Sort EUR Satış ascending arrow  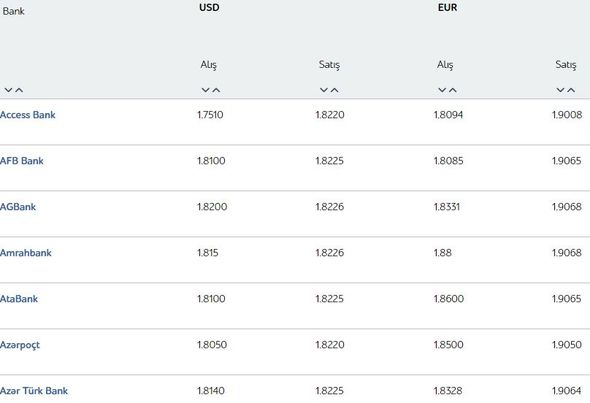point(571,90)
